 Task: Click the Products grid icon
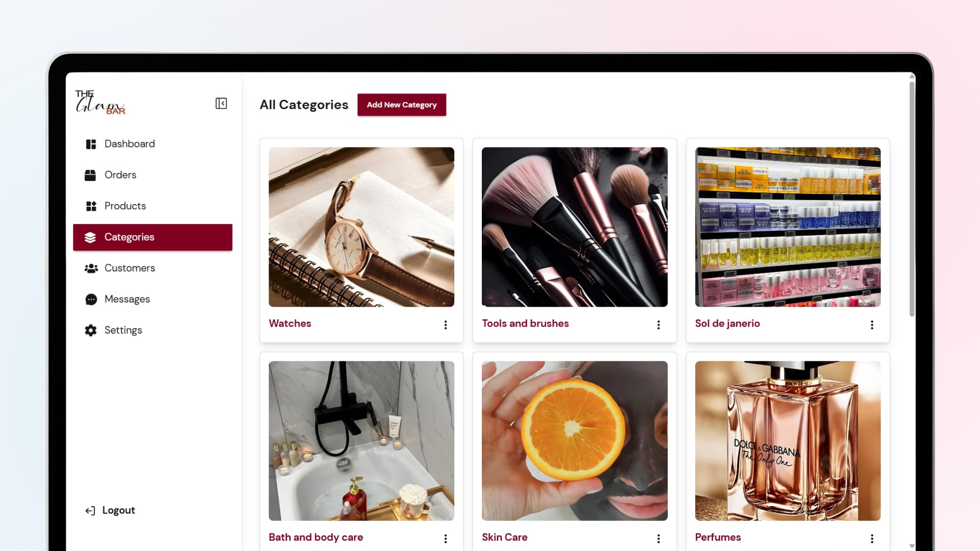pos(91,206)
